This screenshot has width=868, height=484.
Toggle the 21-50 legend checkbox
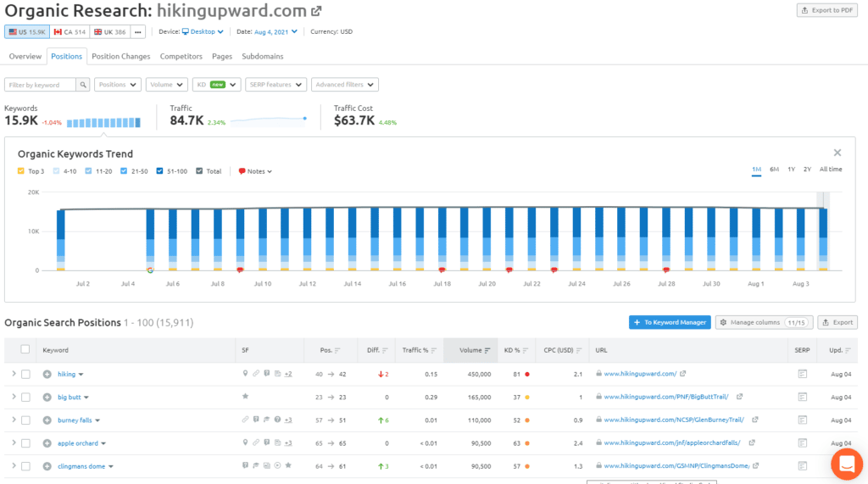(124, 171)
